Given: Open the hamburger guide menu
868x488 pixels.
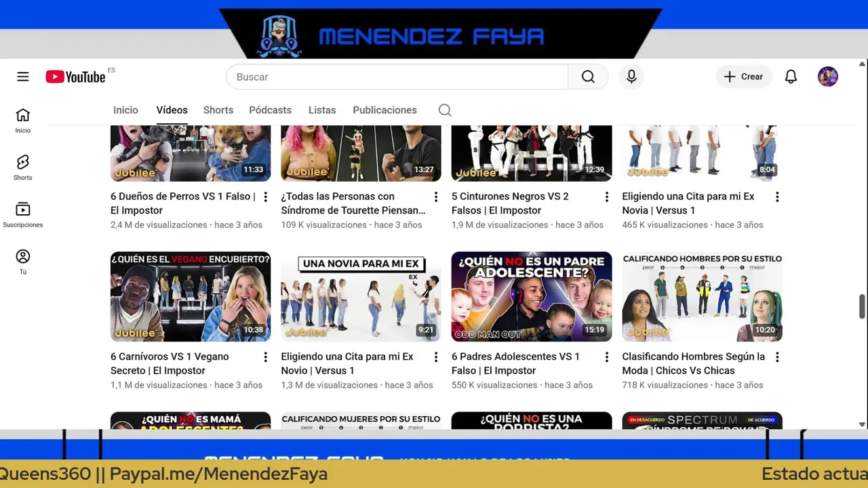Looking at the screenshot, I should (23, 77).
